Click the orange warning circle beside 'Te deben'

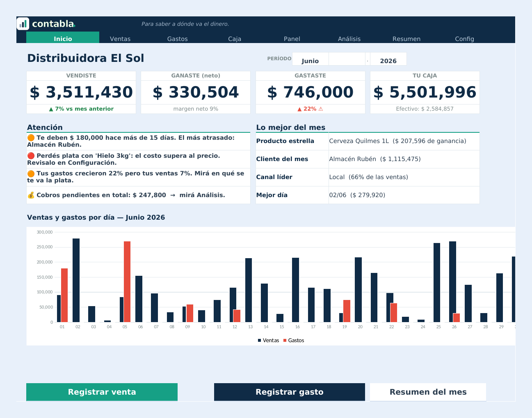click(x=31, y=138)
